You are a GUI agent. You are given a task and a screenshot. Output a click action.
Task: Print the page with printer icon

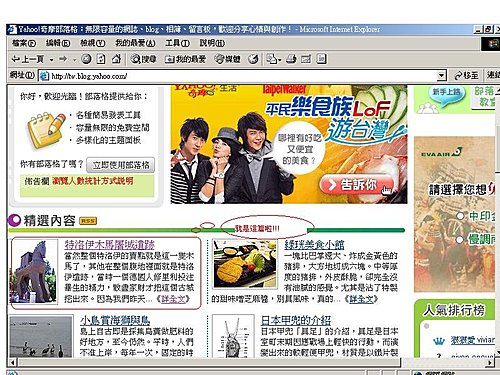[x=291, y=59]
